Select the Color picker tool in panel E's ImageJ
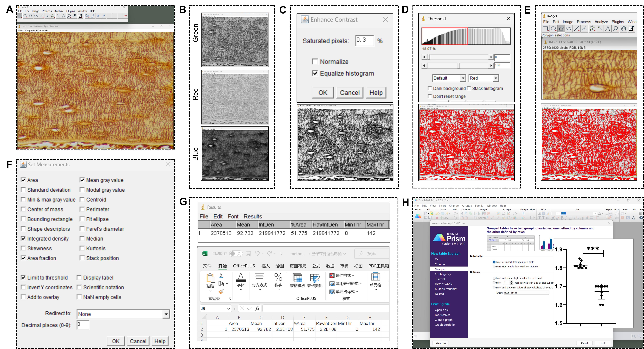Screen dimensions: 644x349 [x=631, y=28]
